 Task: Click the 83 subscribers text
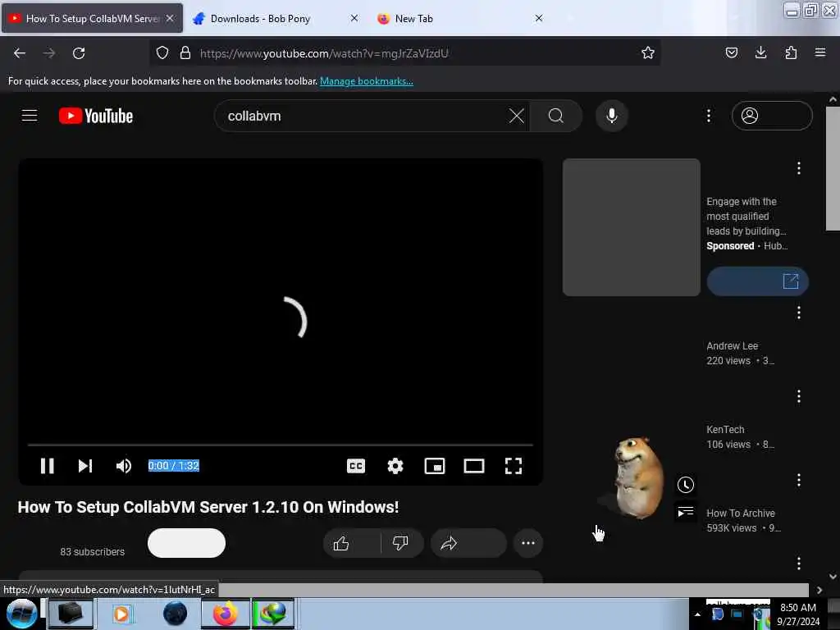[x=92, y=552]
